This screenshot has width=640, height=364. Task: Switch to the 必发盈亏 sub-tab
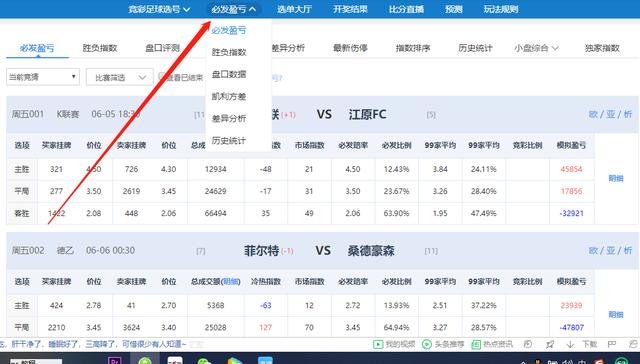pos(37,48)
